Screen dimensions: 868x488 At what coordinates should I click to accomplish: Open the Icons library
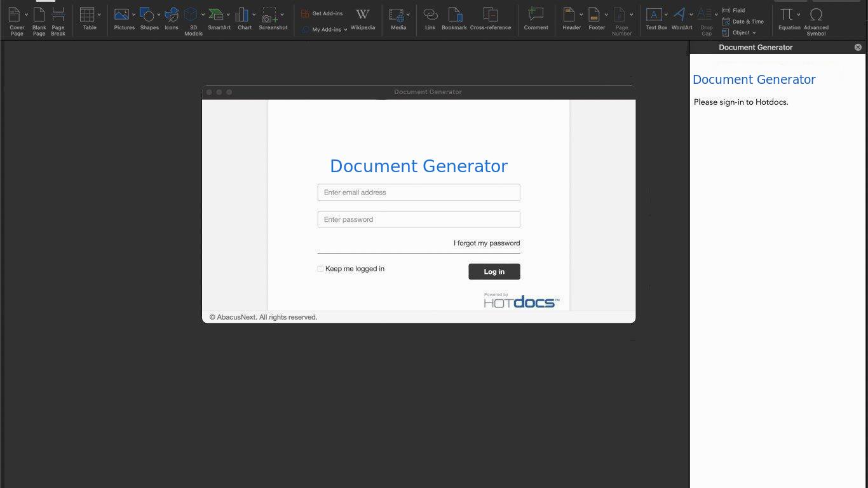coord(172,19)
